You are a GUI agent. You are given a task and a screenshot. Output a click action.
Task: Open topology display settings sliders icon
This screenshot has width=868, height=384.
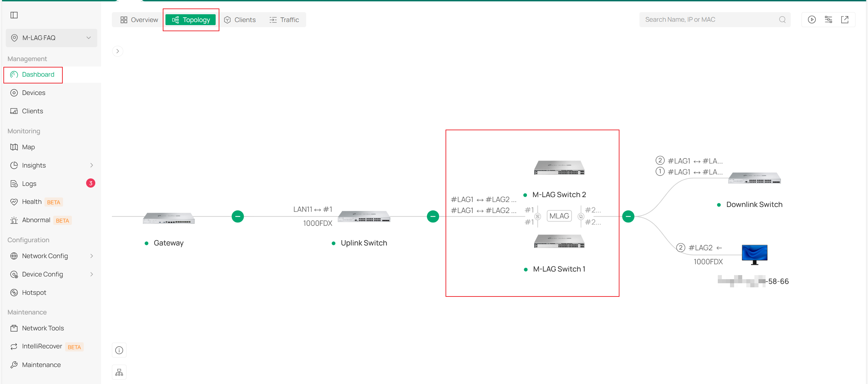click(x=828, y=19)
